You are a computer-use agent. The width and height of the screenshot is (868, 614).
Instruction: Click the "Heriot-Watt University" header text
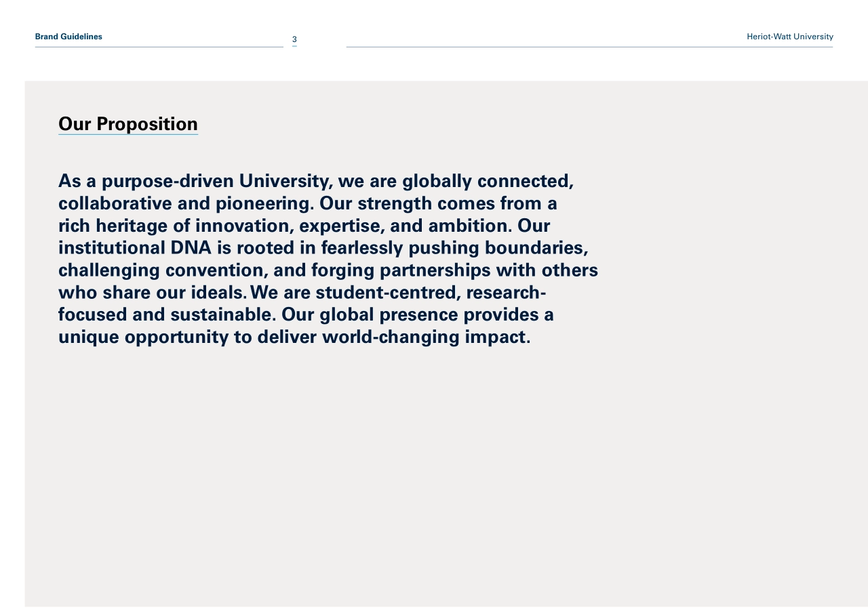pos(789,37)
